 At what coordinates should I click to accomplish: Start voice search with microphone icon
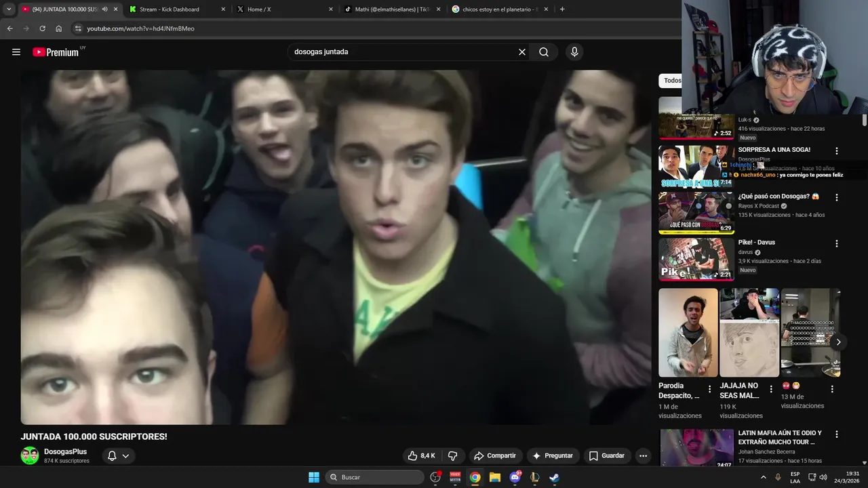click(x=574, y=52)
